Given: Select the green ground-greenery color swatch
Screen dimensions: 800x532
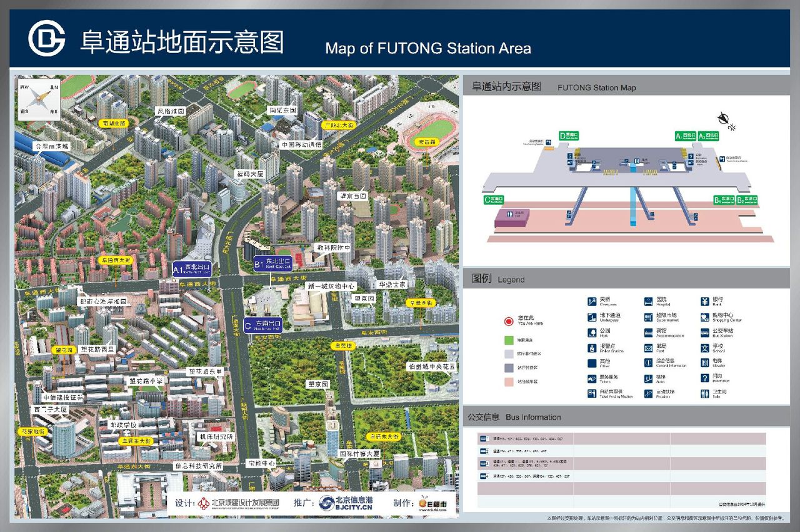Looking at the screenshot, I should click(x=508, y=340).
